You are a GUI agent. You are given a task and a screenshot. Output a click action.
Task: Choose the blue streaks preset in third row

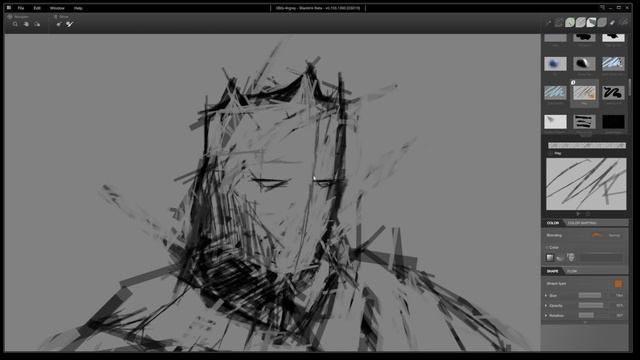tap(555, 93)
